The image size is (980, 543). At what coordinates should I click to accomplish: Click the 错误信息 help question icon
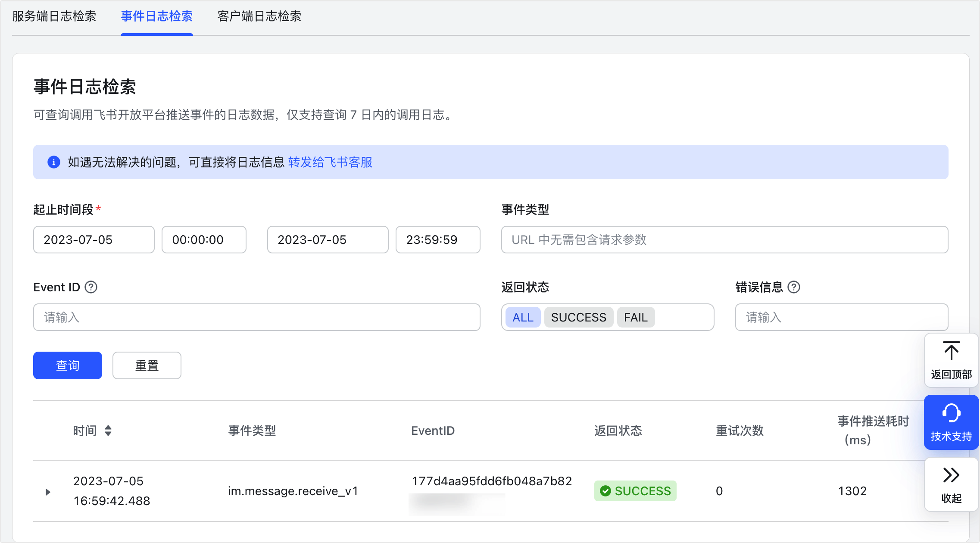click(793, 287)
